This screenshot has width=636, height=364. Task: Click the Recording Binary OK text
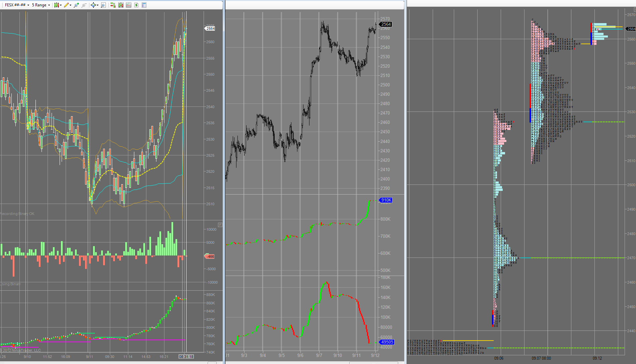click(x=17, y=214)
